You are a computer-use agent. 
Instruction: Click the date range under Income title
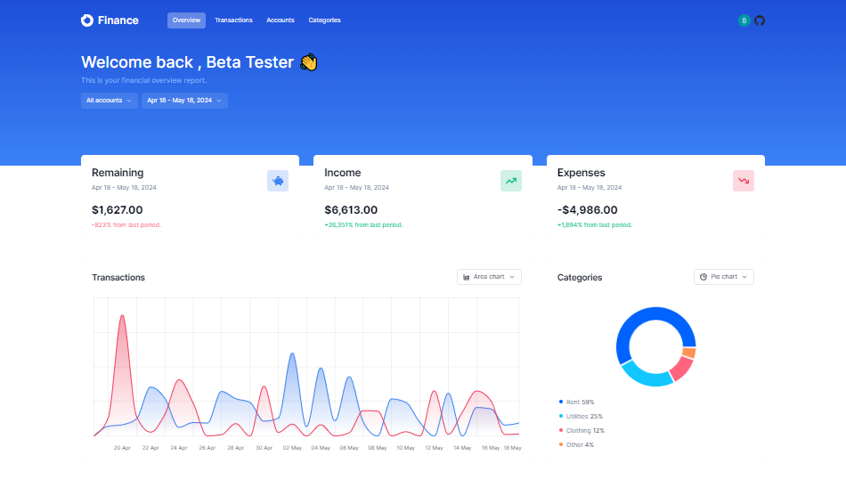[x=356, y=188]
